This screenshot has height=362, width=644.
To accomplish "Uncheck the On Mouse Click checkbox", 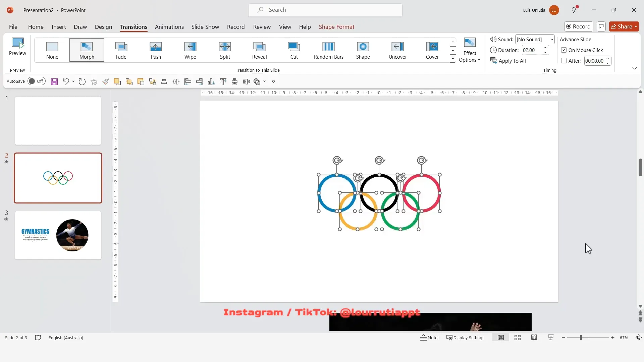I will point(564,50).
